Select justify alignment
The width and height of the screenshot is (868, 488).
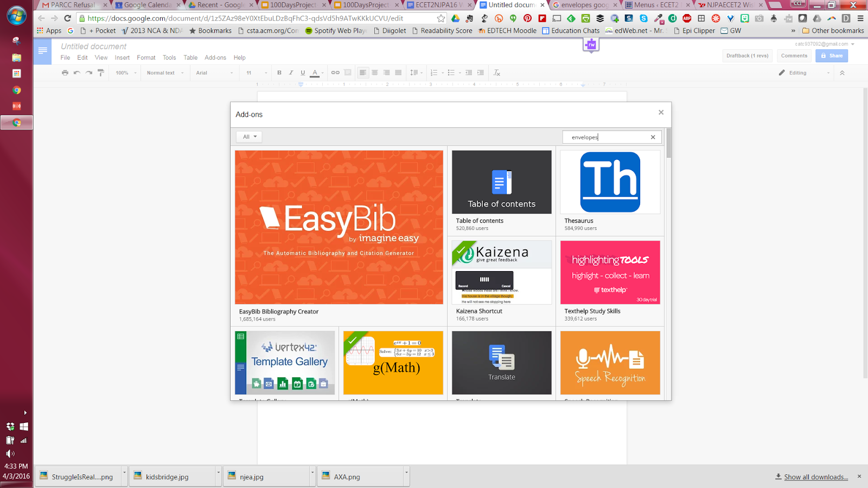[x=398, y=73]
